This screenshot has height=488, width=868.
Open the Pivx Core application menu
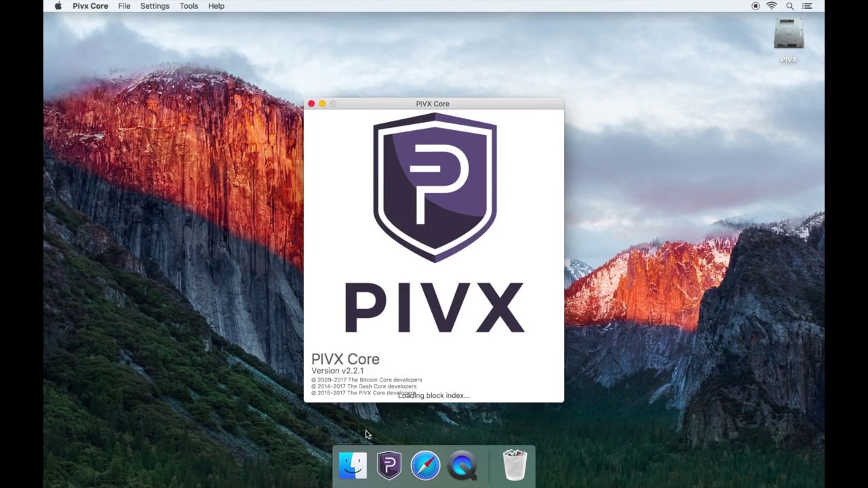click(90, 6)
